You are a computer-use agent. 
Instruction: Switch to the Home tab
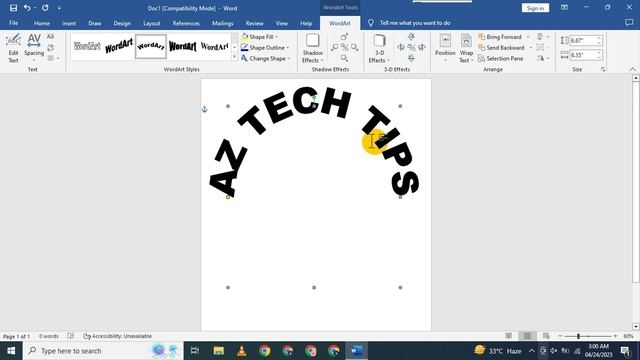(42, 23)
